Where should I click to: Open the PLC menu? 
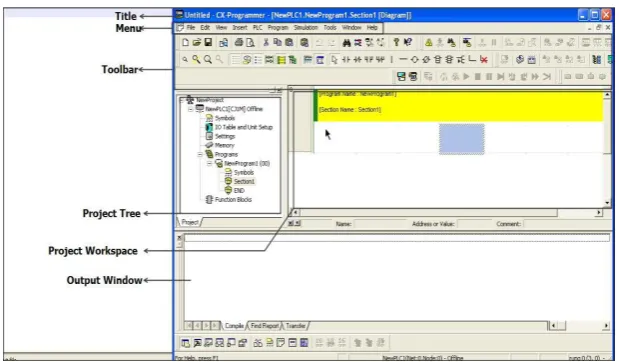pos(257,28)
